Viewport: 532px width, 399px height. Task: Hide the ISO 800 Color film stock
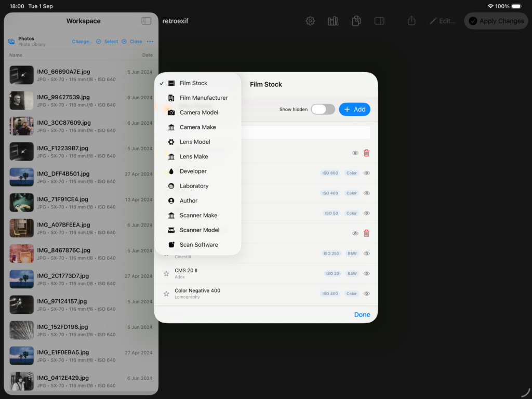(x=367, y=173)
